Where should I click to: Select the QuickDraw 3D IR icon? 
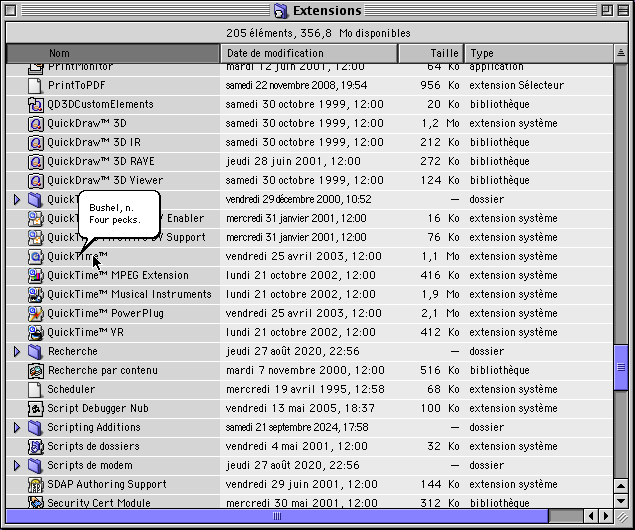tap(35, 143)
